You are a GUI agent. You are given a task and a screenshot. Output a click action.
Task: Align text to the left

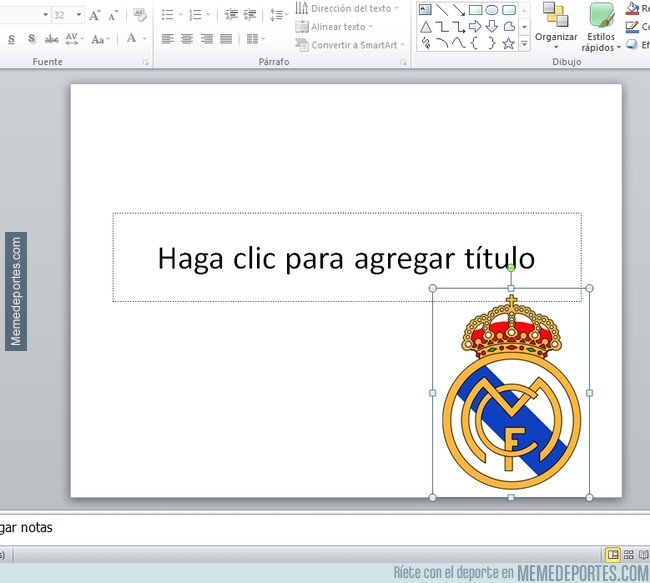pos(167,39)
